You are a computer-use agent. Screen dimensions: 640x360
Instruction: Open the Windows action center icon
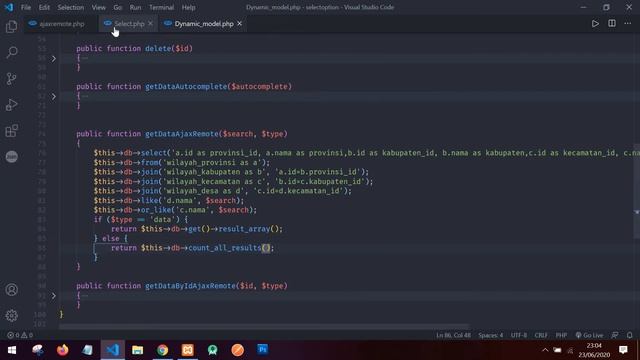coord(623,350)
